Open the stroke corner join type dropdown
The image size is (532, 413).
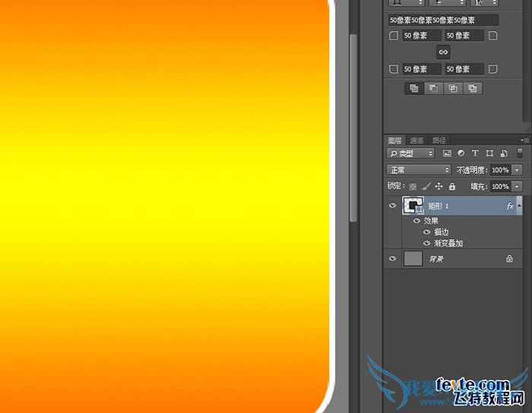coord(485,3)
